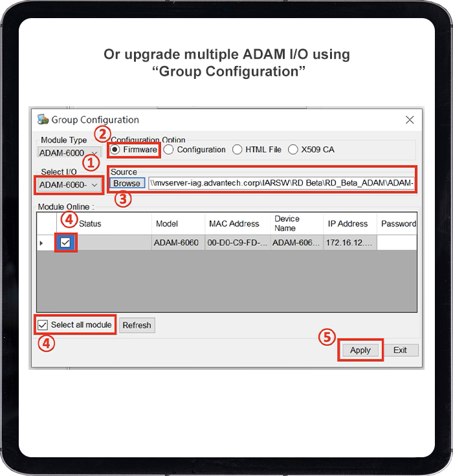This screenshot has height=476, width=453.
Task: Click the IP Address column header
Action: [x=350, y=224]
